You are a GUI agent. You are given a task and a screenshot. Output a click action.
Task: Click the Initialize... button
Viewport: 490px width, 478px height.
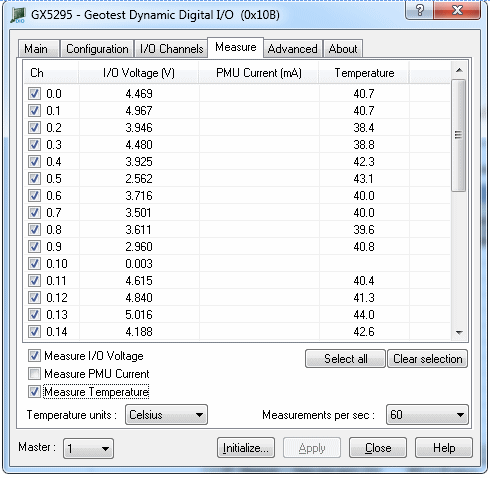pyautogui.click(x=246, y=448)
